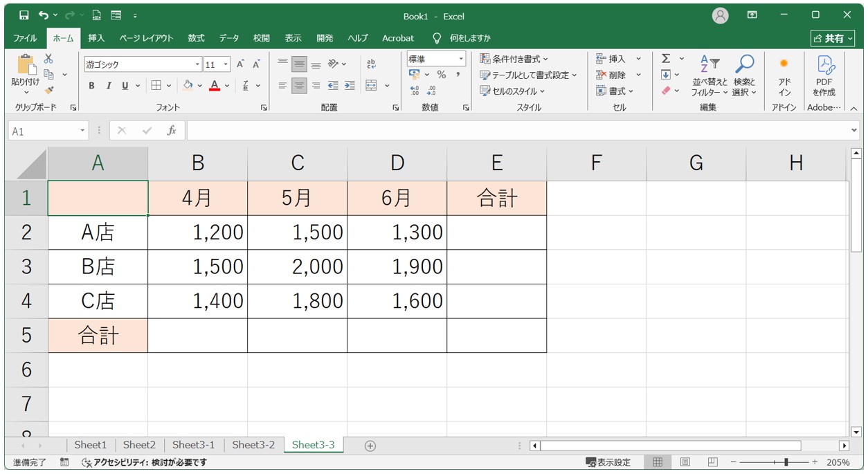Image resolution: width=868 pixels, height=474 pixels.
Task: Open the ページ レイアウト tab
Action: [146, 38]
